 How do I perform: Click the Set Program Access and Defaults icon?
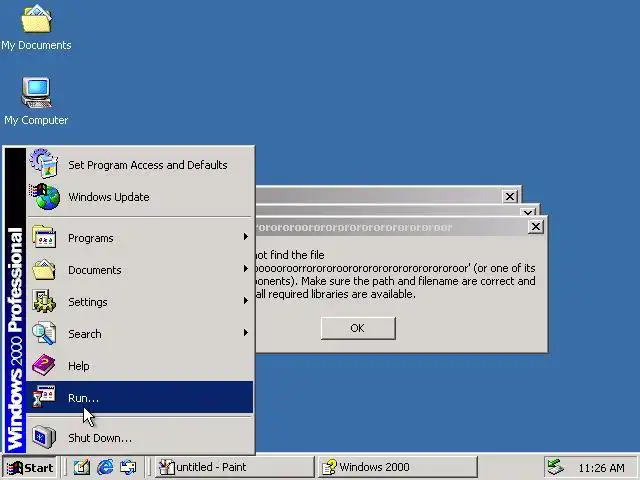click(x=44, y=164)
